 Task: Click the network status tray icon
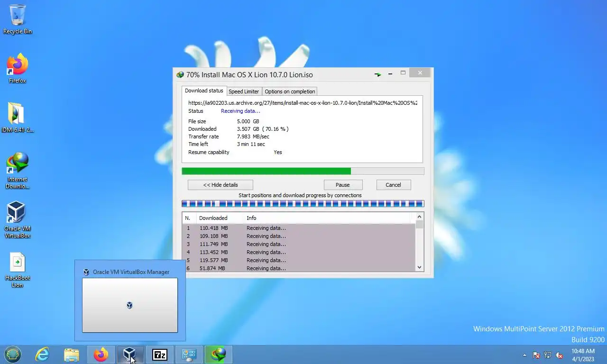(548, 355)
